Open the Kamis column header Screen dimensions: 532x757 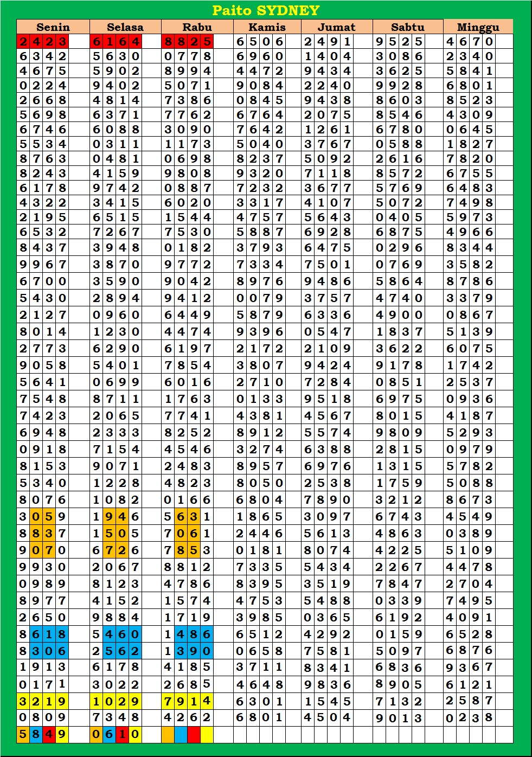pos(267,27)
